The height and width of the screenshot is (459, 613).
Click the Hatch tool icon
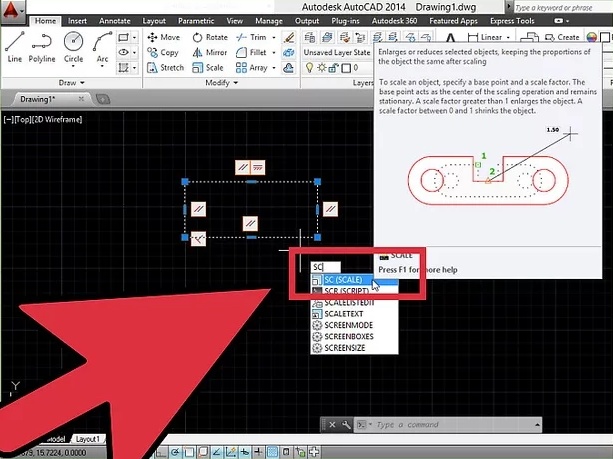pyautogui.click(x=123, y=68)
